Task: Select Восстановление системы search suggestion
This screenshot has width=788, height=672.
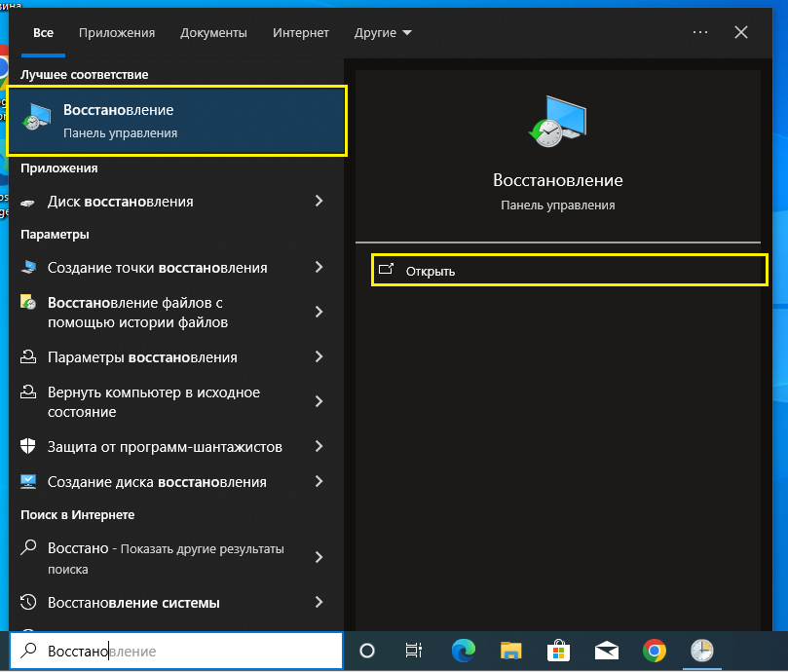Action: click(176, 602)
